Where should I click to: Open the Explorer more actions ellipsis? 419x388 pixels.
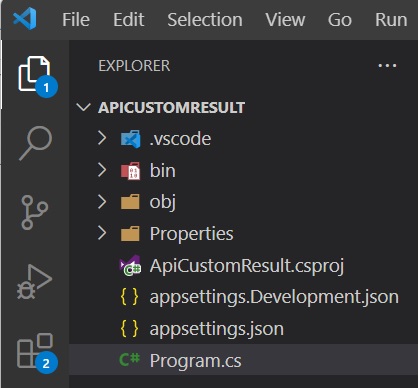[x=387, y=66]
